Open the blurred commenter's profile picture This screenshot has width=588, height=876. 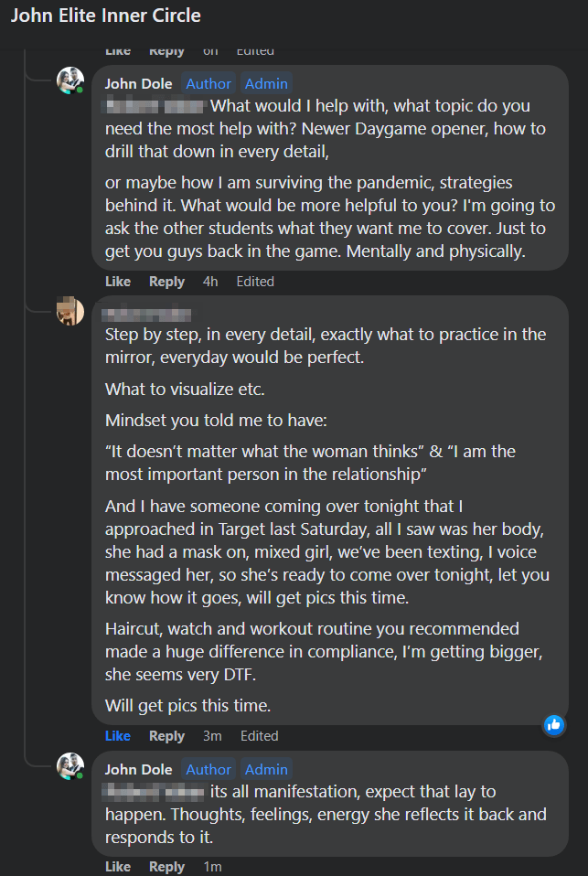click(70, 312)
